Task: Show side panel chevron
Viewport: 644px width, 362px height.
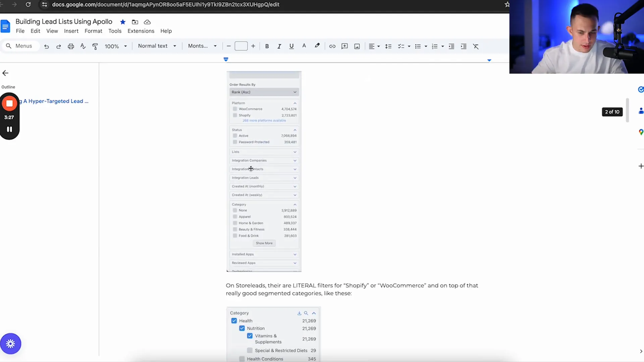Action: [x=641, y=352]
